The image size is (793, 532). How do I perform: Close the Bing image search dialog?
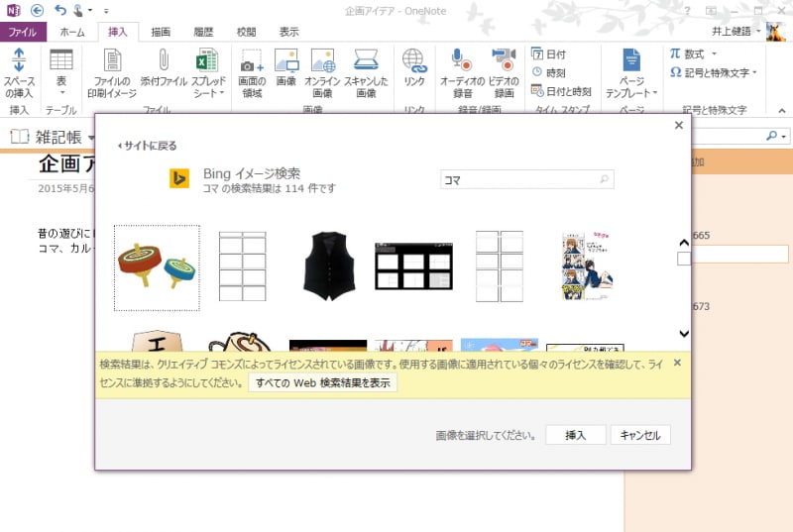(x=679, y=125)
